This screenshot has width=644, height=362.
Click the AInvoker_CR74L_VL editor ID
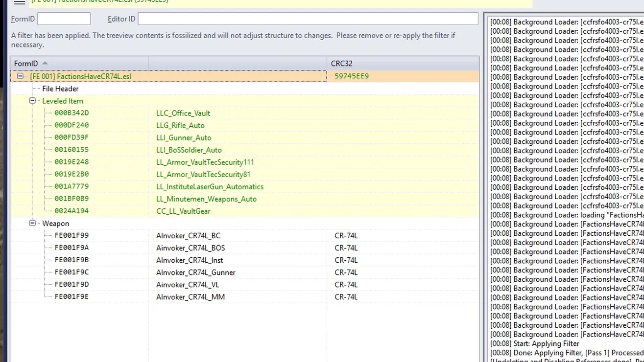point(188,284)
